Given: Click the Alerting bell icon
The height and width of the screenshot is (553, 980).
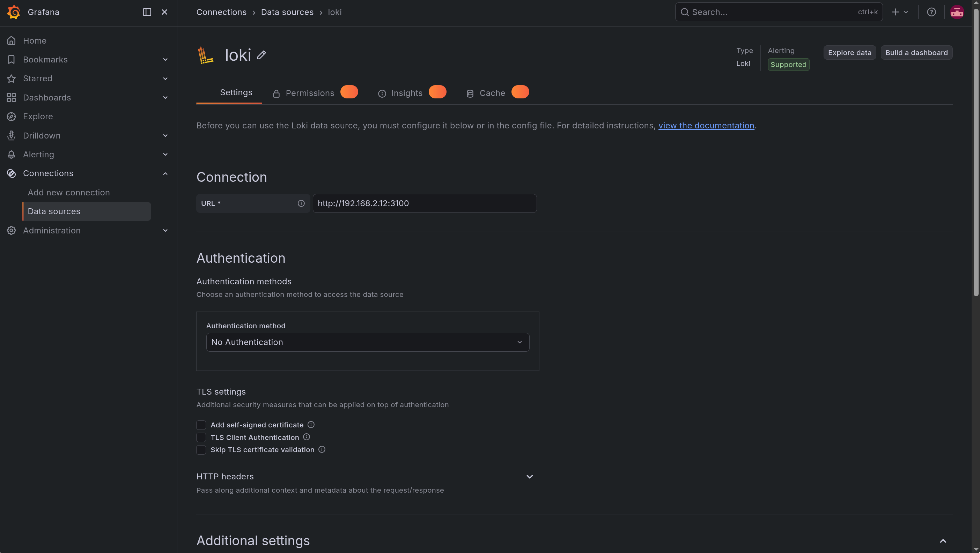Looking at the screenshot, I should click(12, 155).
